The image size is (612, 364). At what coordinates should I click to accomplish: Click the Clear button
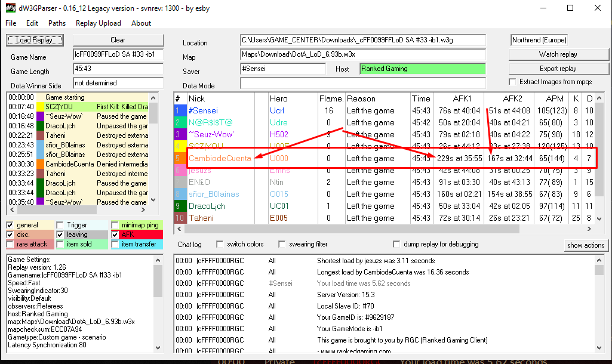118,40
